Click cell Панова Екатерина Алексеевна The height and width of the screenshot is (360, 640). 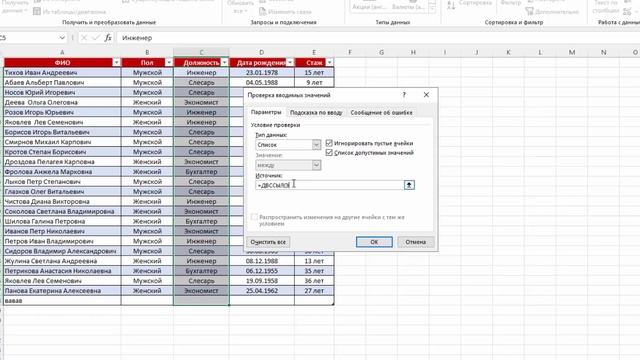[x=62, y=291]
